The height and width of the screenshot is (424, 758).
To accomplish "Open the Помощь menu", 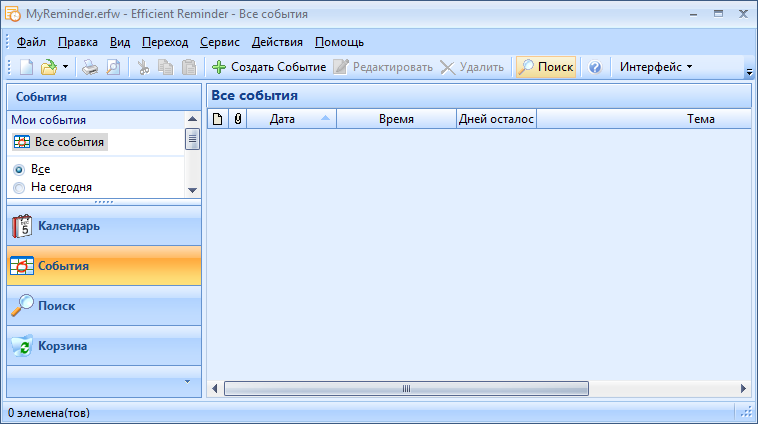I will [339, 42].
